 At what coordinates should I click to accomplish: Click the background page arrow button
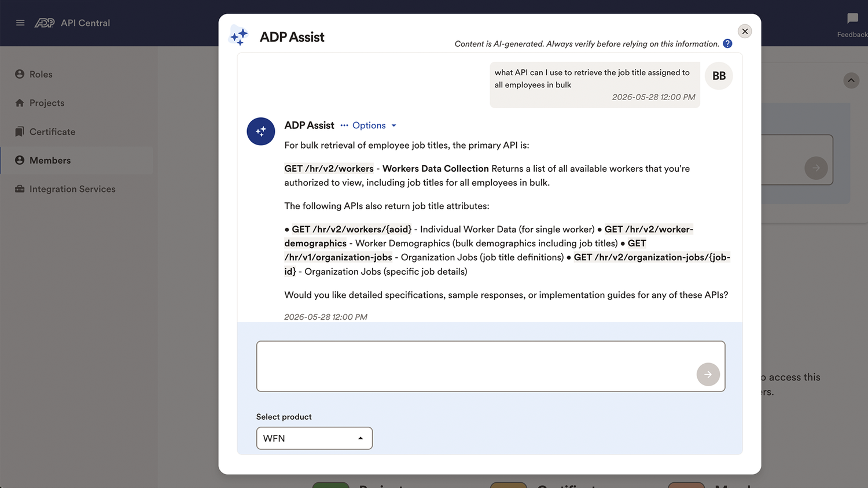[x=816, y=168]
